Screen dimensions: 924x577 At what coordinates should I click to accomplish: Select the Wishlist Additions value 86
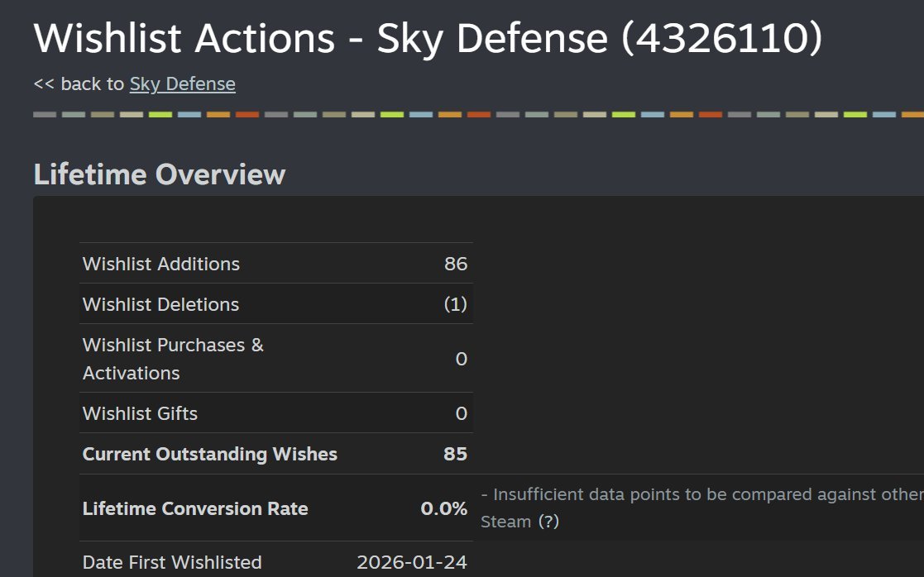(456, 264)
